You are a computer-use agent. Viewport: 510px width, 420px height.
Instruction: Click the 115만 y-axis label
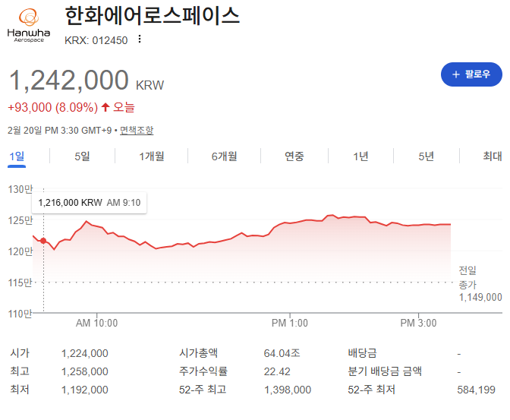pyautogui.click(x=20, y=283)
